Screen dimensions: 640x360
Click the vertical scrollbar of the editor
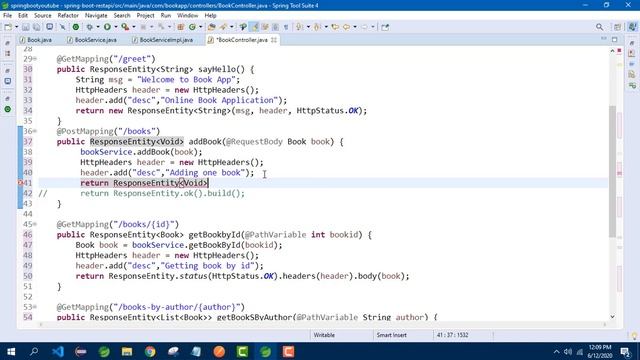coord(612,171)
